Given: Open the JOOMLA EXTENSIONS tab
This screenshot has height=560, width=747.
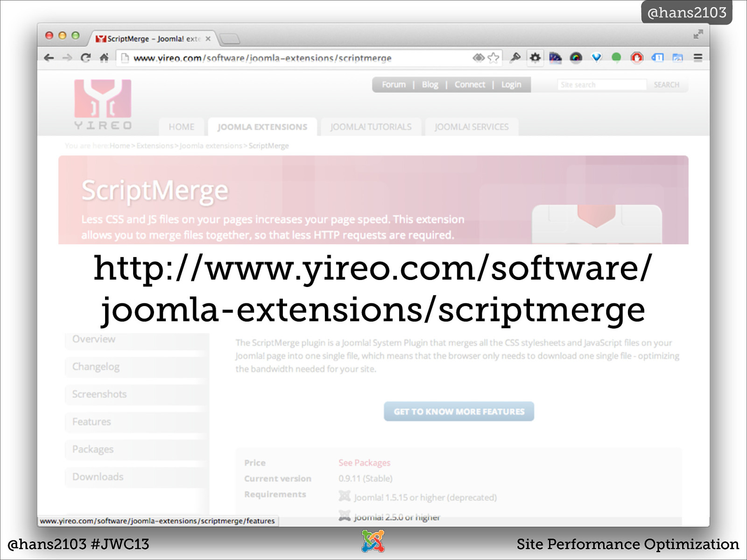Looking at the screenshot, I should click(x=262, y=126).
